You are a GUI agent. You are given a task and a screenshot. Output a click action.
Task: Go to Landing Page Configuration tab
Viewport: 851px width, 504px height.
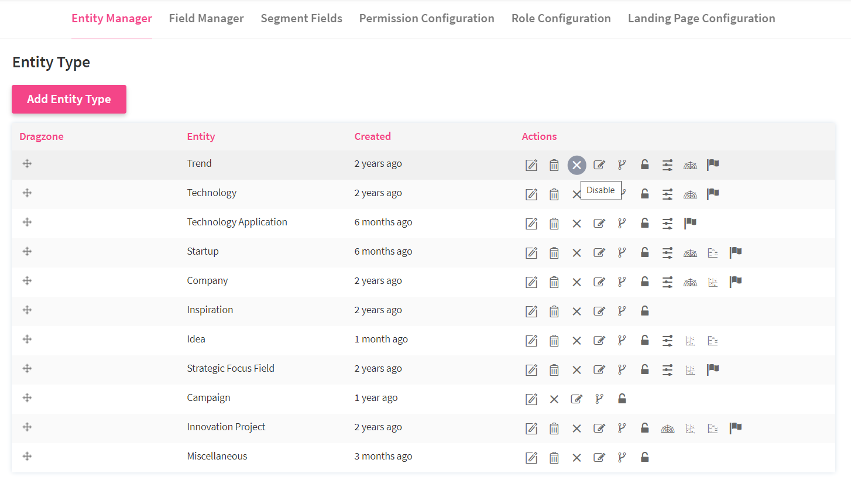(x=701, y=19)
